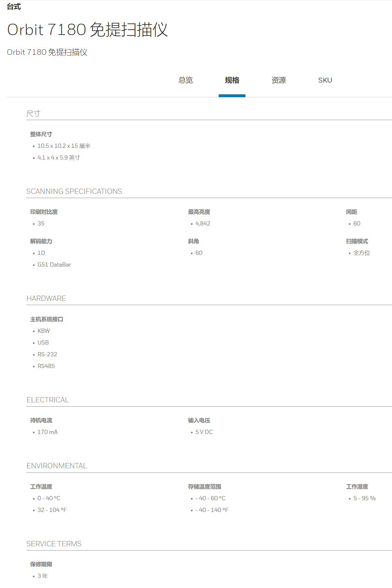The image size is (392, 588).
Task: Select the 32 - 104 °F value
Action: point(52,510)
